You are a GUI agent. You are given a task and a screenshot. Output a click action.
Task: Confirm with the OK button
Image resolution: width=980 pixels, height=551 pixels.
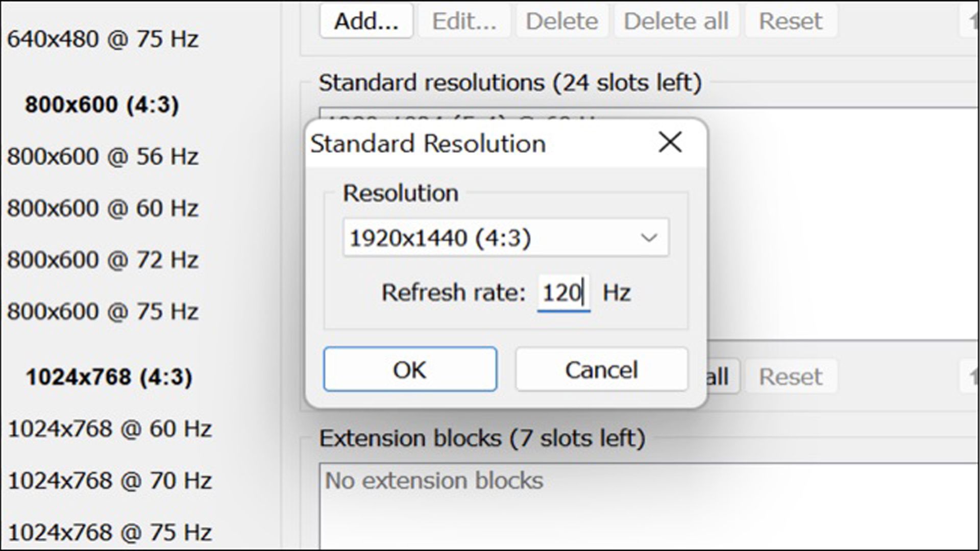410,369
